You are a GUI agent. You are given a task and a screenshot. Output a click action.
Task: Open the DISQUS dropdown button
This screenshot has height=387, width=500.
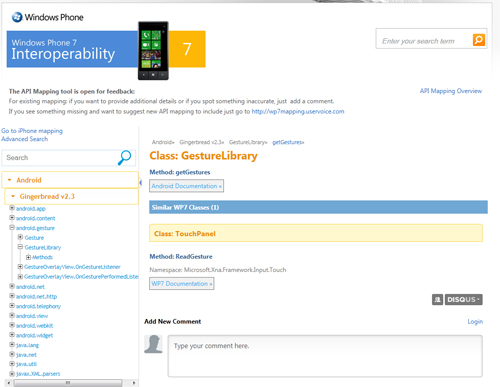[464, 299]
